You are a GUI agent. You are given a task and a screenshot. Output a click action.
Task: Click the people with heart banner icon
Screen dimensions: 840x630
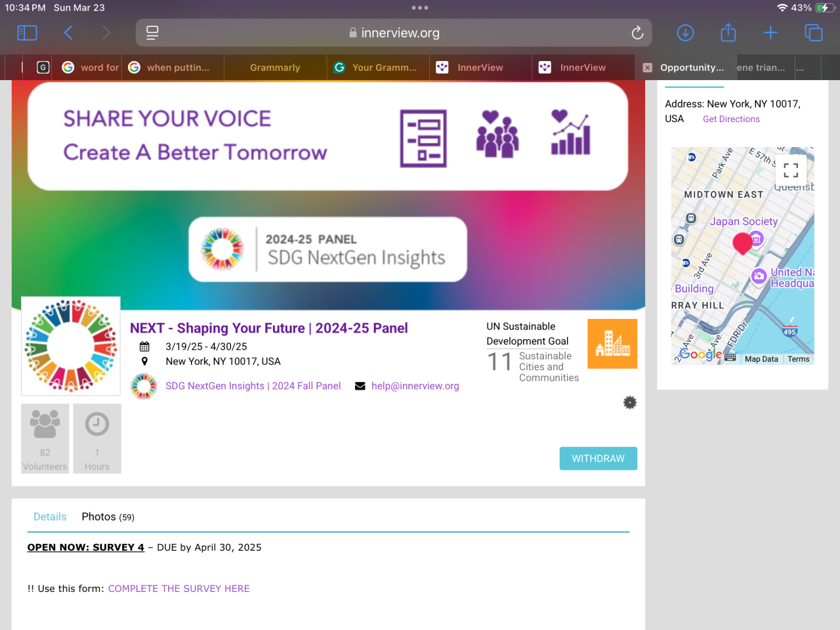[497, 134]
